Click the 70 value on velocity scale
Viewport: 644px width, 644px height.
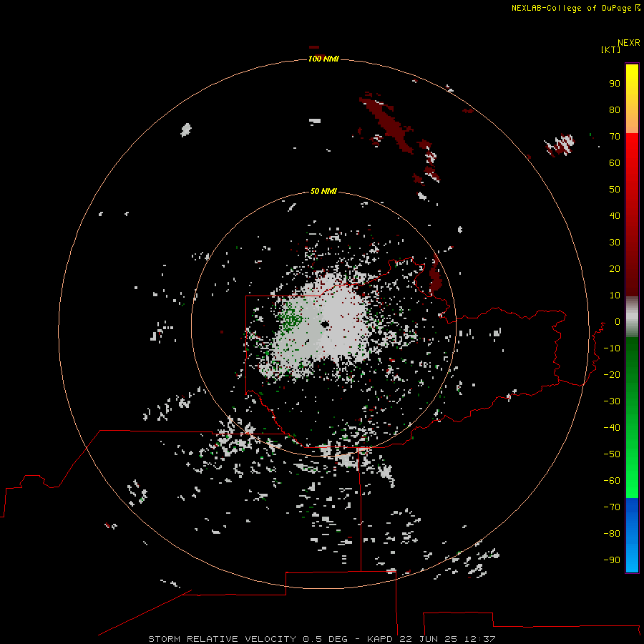coord(615,137)
